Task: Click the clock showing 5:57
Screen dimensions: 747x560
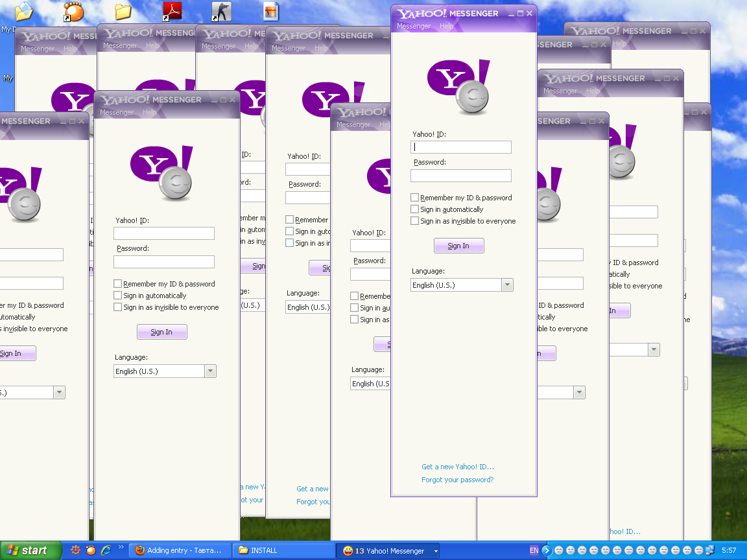Action: [729, 550]
